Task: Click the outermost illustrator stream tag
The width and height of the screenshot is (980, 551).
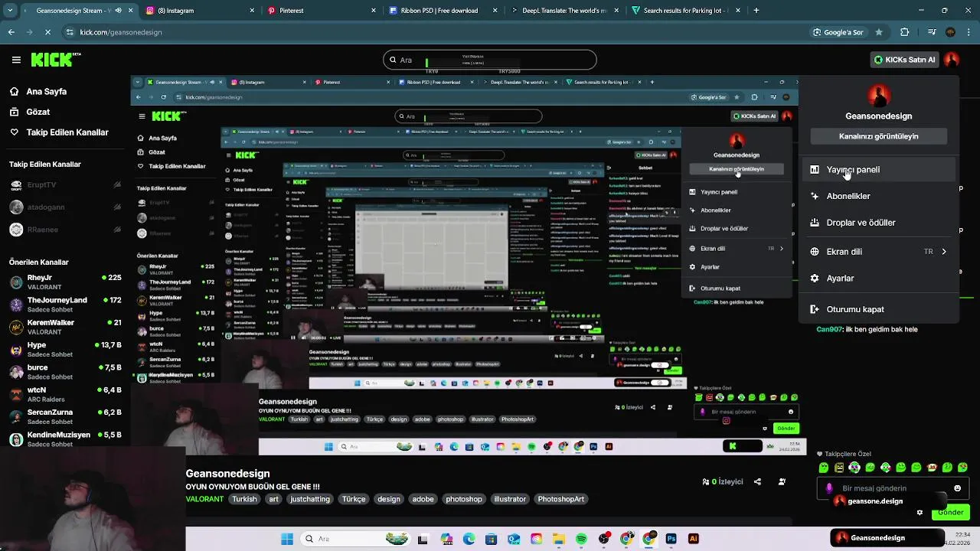Action: pos(510,499)
